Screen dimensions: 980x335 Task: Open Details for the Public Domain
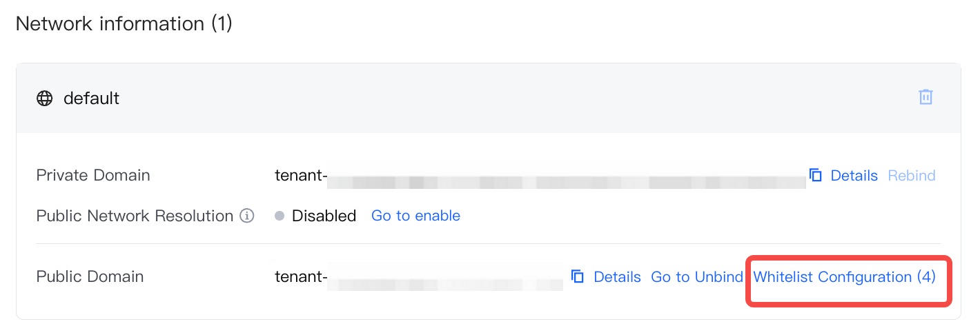617,277
